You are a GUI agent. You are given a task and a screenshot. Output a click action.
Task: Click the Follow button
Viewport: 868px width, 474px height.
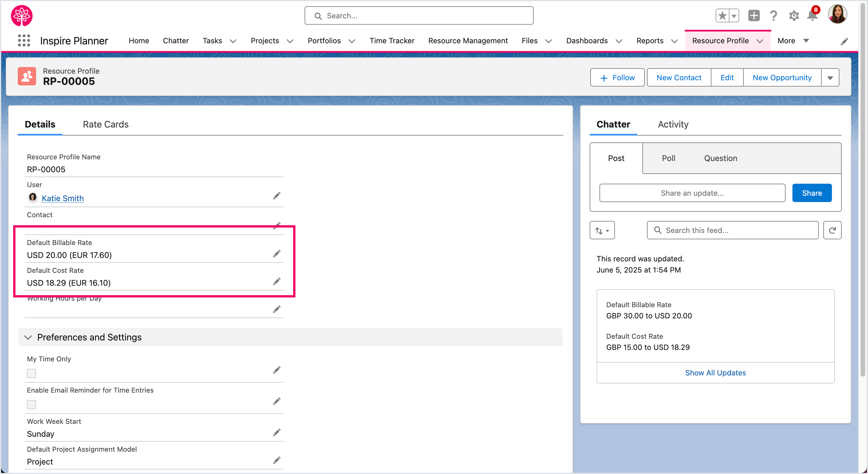[x=617, y=78]
